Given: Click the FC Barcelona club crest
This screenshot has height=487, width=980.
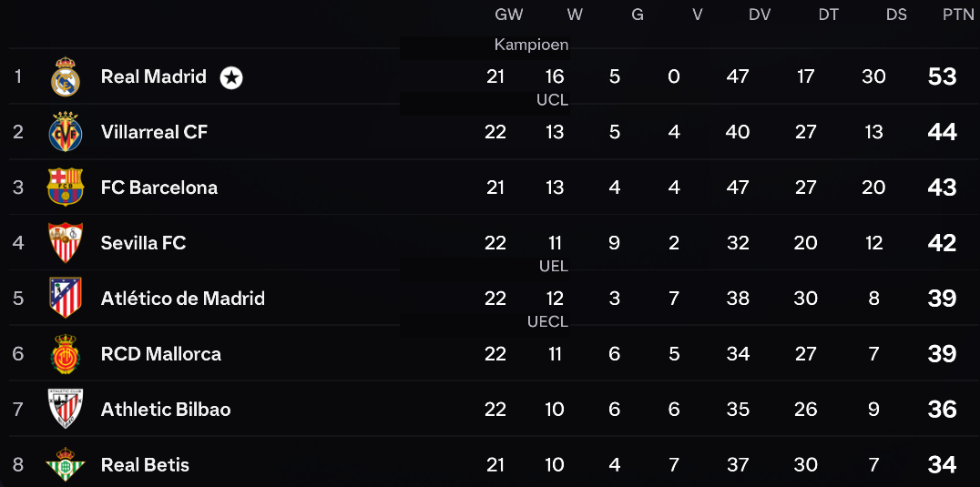Looking at the screenshot, I should [x=66, y=187].
